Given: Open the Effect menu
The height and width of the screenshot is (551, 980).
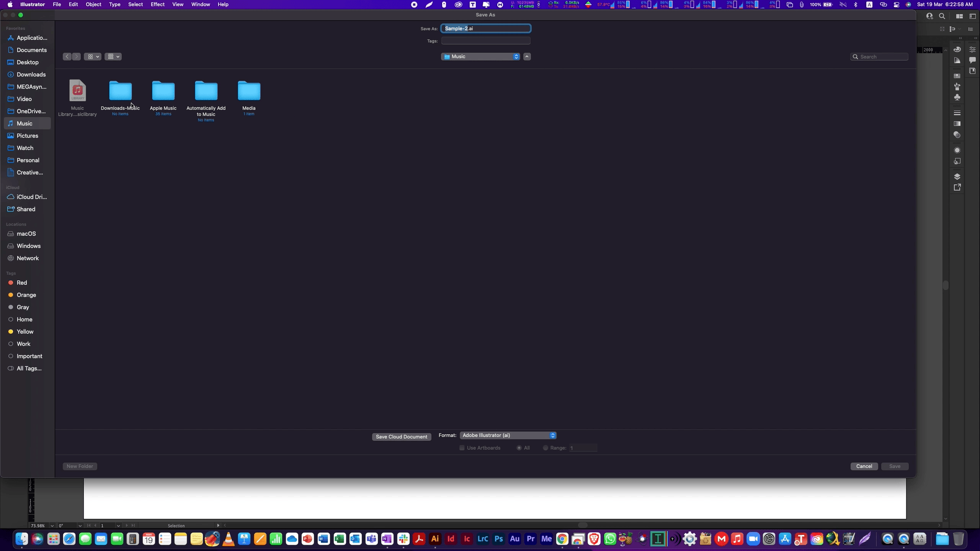Looking at the screenshot, I should coord(157,5).
